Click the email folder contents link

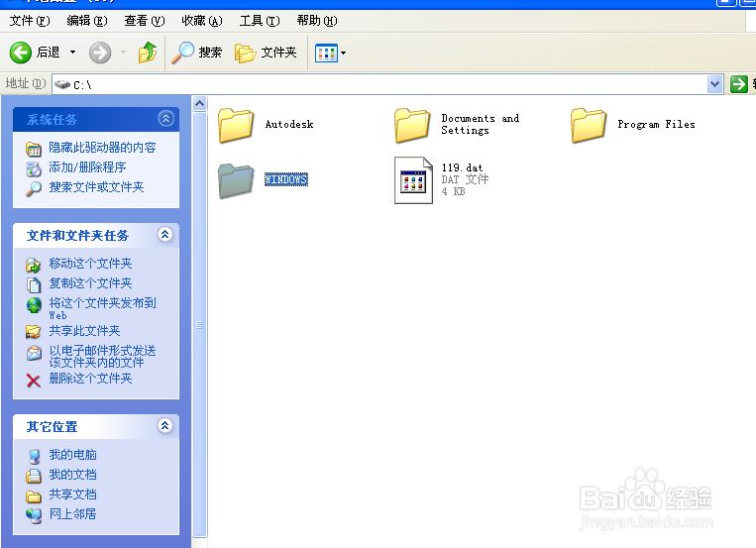[x=102, y=357]
